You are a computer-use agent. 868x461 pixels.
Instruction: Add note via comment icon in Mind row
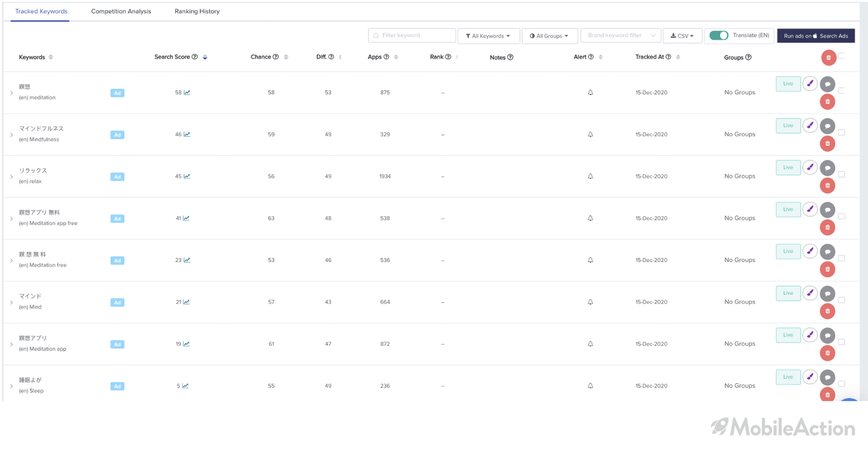pos(828,293)
